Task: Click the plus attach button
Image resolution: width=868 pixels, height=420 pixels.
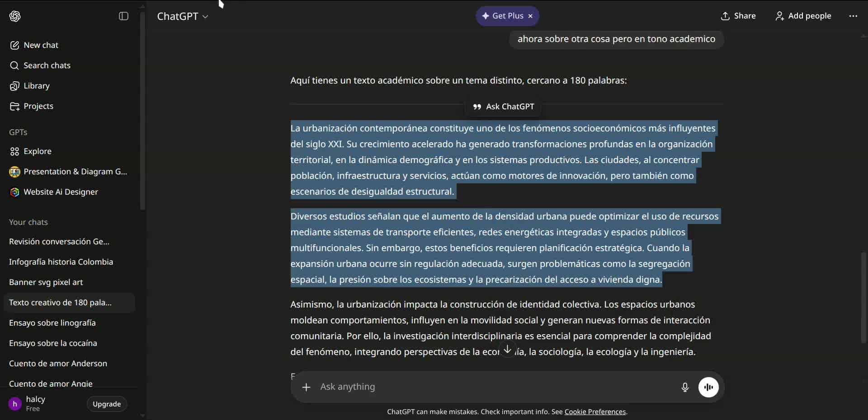Action: [x=306, y=387]
